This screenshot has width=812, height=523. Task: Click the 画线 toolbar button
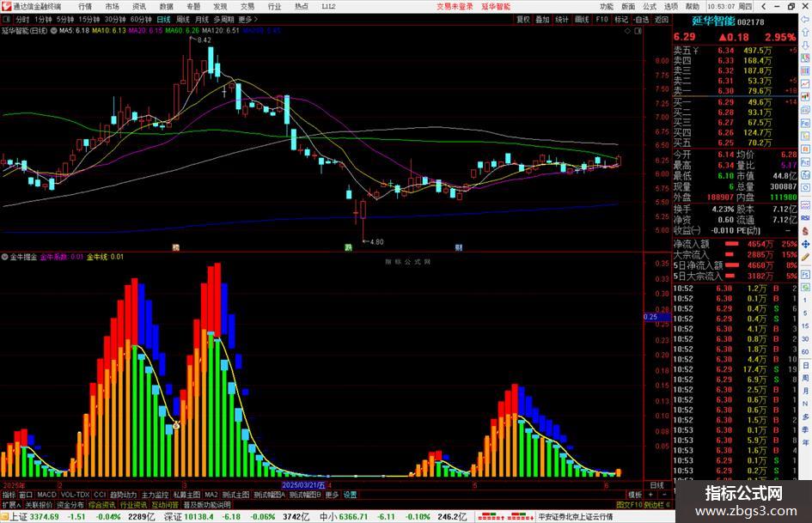click(x=582, y=20)
